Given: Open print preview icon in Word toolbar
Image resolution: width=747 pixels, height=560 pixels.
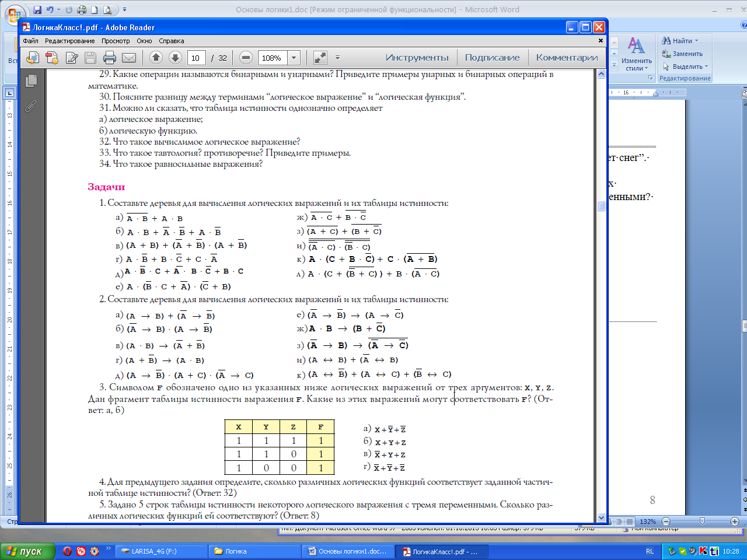Looking at the screenshot, I should click(x=107, y=10).
